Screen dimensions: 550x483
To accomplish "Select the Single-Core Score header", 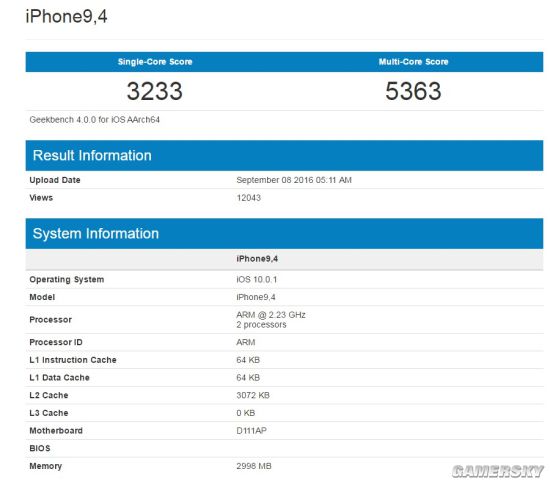I will (x=155, y=62).
